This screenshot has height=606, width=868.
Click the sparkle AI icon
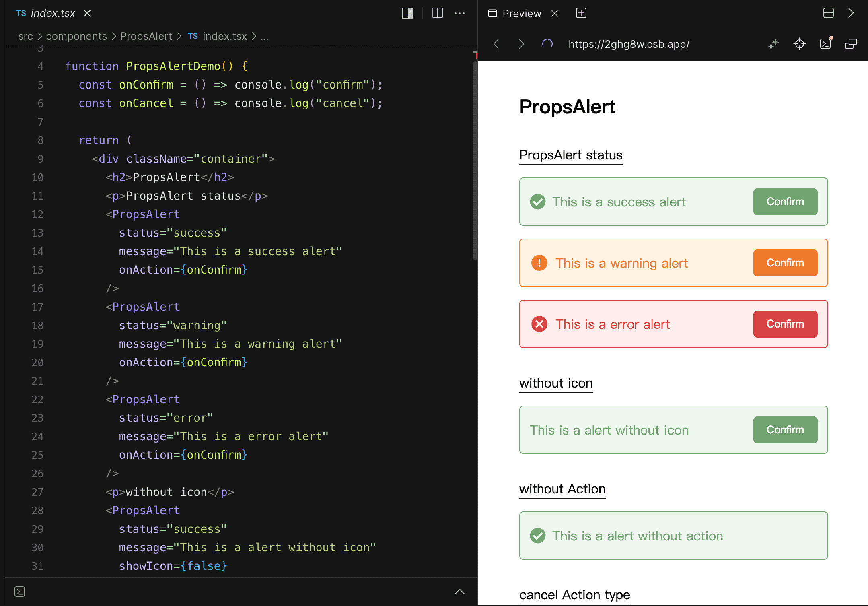pos(773,44)
